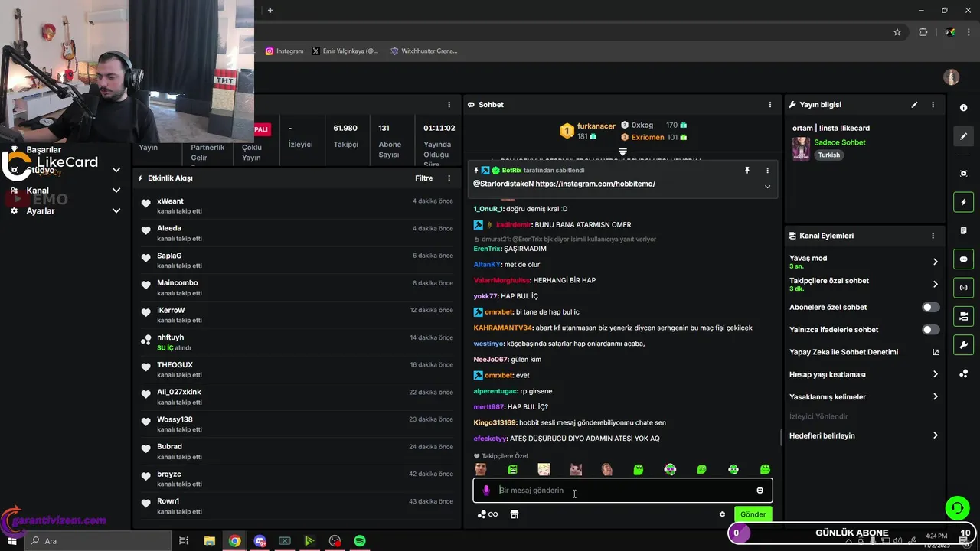The height and width of the screenshot is (551, 980).
Task: Click the Turkish language tag
Action: click(829, 155)
